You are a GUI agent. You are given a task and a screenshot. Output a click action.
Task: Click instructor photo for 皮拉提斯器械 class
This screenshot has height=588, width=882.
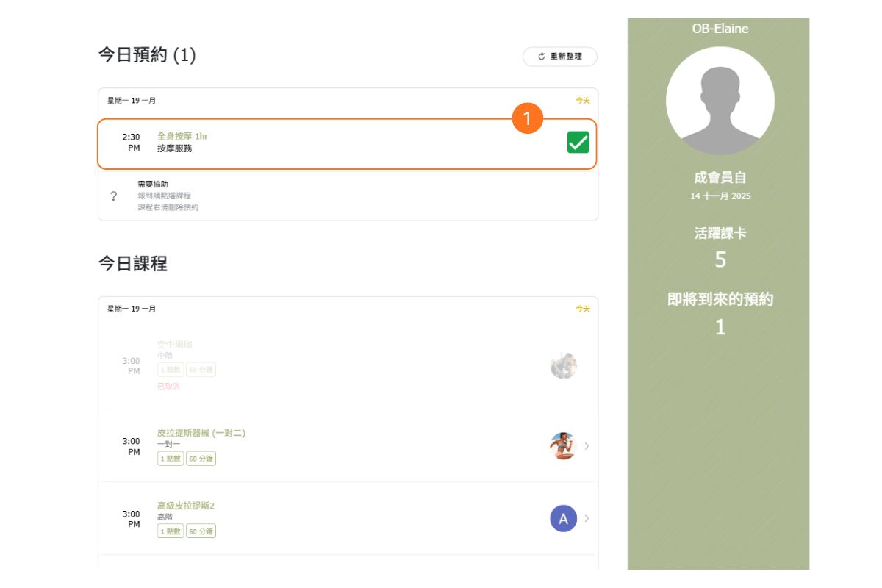[563, 445]
